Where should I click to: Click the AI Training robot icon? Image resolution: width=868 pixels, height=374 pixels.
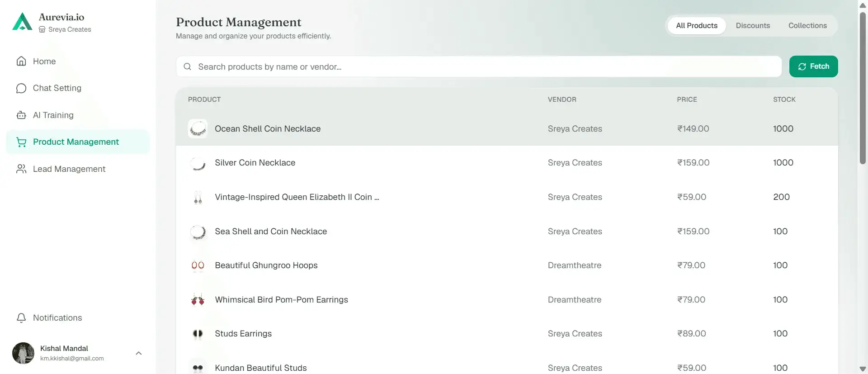pyautogui.click(x=21, y=115)
